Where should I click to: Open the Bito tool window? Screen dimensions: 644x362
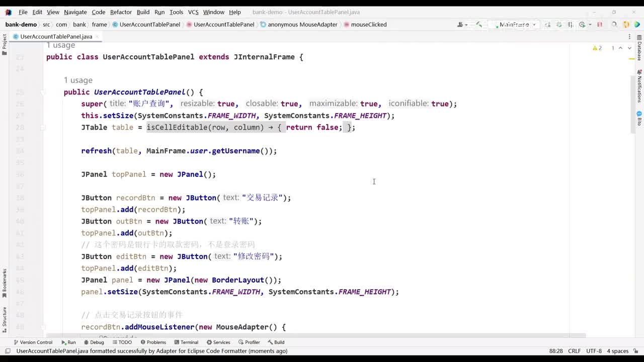point(639,119)
